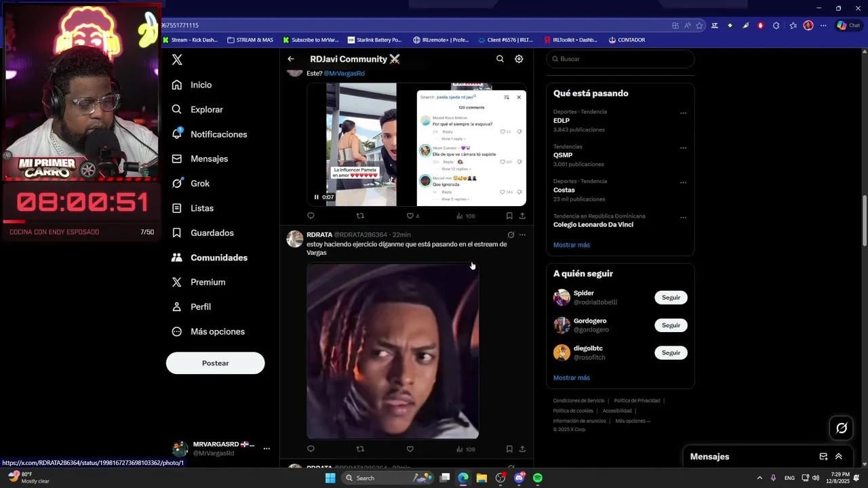View analytics of post with 109 views
Image resolution: width=868 pixels, height=488 pixels.
(x=465, y=449)
